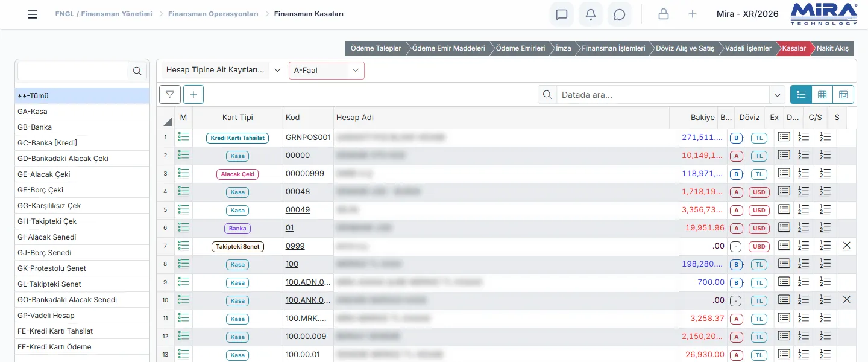This screenshot has width=868, height=362.
Task: Click the lock icon in header
Action: 664,14
